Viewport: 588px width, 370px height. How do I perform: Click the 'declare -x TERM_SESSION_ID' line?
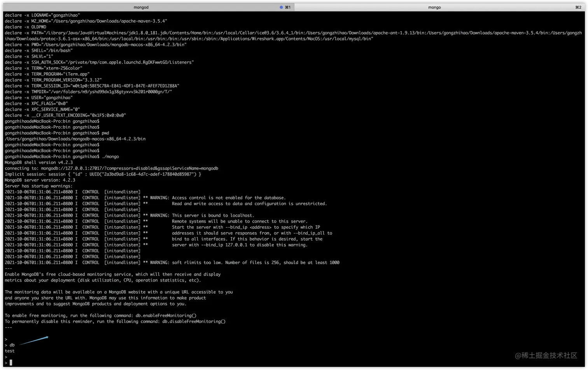pyautogui.click(x=92, y=86)
